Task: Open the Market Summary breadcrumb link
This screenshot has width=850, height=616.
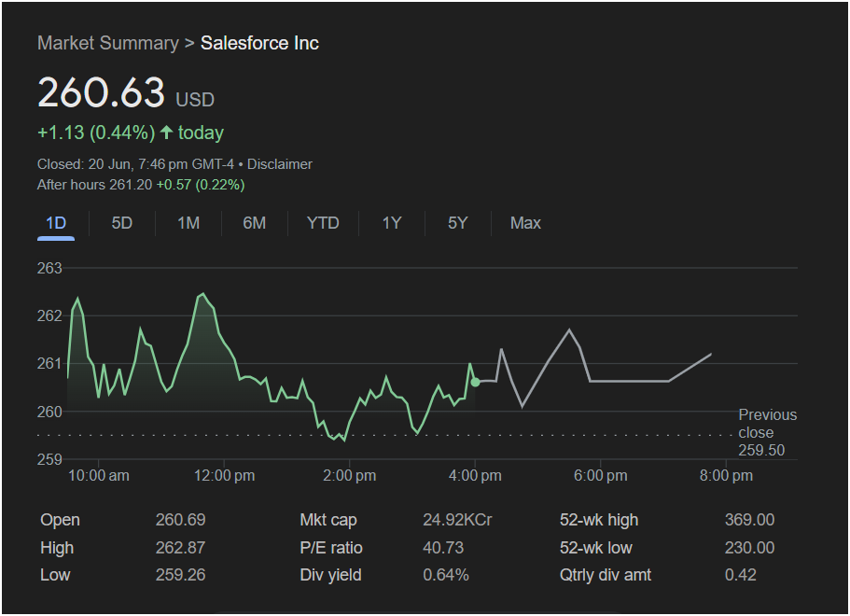Action: pyautogui.click(x=108, y=43)
